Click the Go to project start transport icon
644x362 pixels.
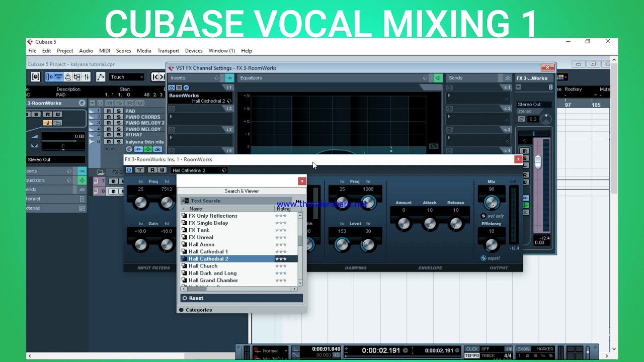(x=156, y=77)
